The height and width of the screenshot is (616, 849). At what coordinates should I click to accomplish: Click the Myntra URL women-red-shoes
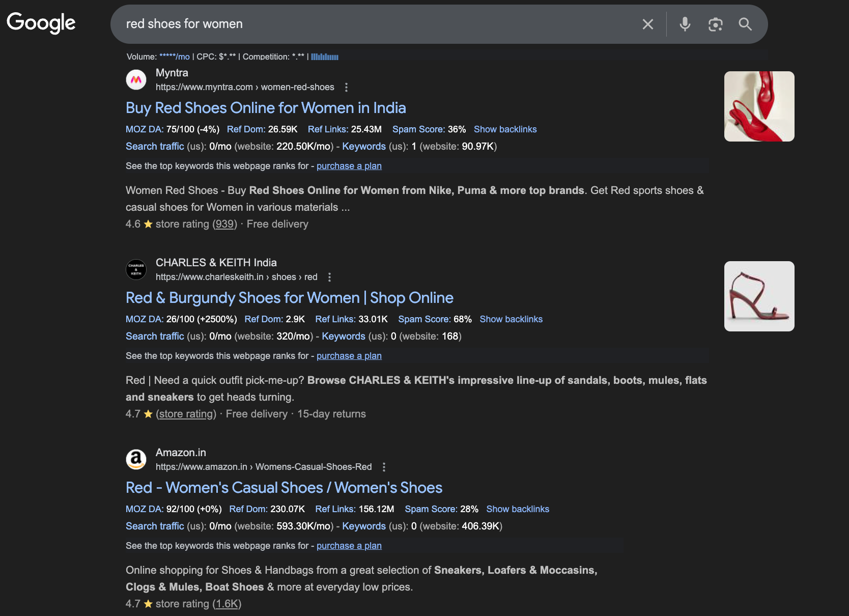pyautogui.click(x=245, y=87)
